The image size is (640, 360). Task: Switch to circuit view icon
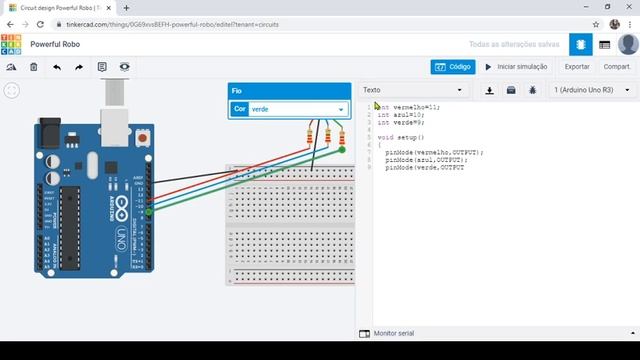580,44
